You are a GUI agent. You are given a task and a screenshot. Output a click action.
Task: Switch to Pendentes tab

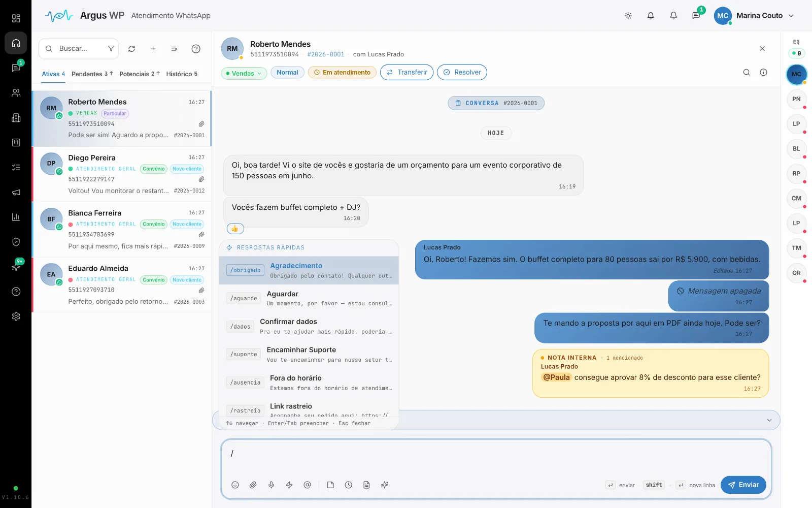(x=92, y=74)
